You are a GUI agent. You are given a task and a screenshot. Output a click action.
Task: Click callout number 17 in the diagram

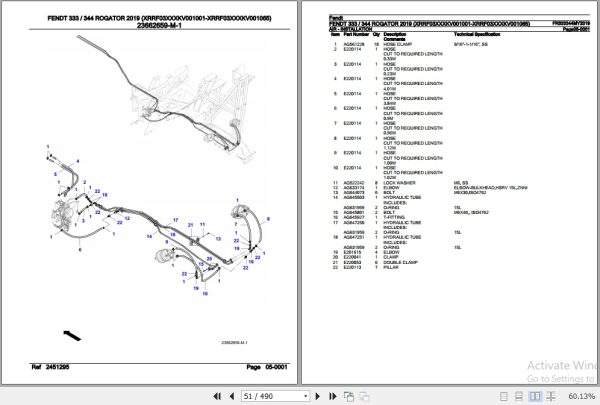[175, 220]
